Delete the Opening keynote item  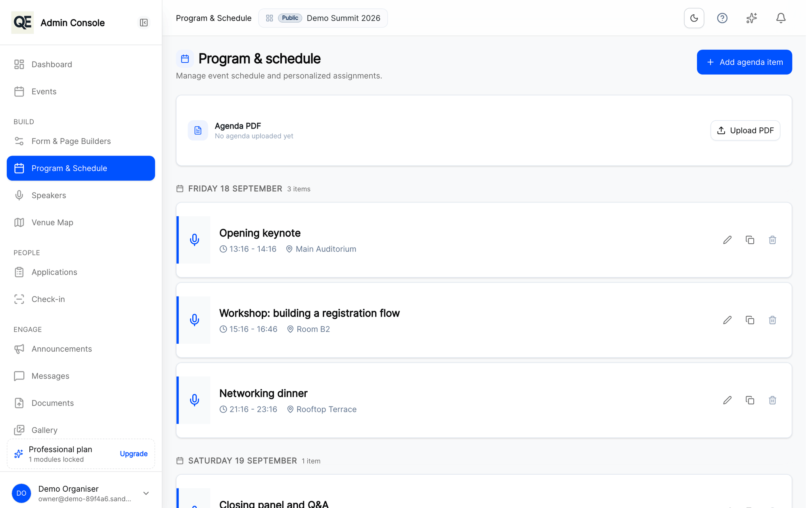click(772, 240)
